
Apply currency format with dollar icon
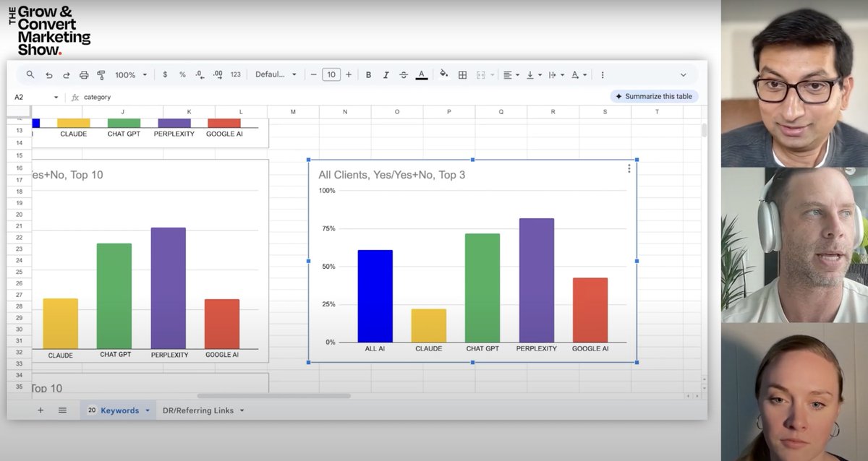click(x=165, y=74)
